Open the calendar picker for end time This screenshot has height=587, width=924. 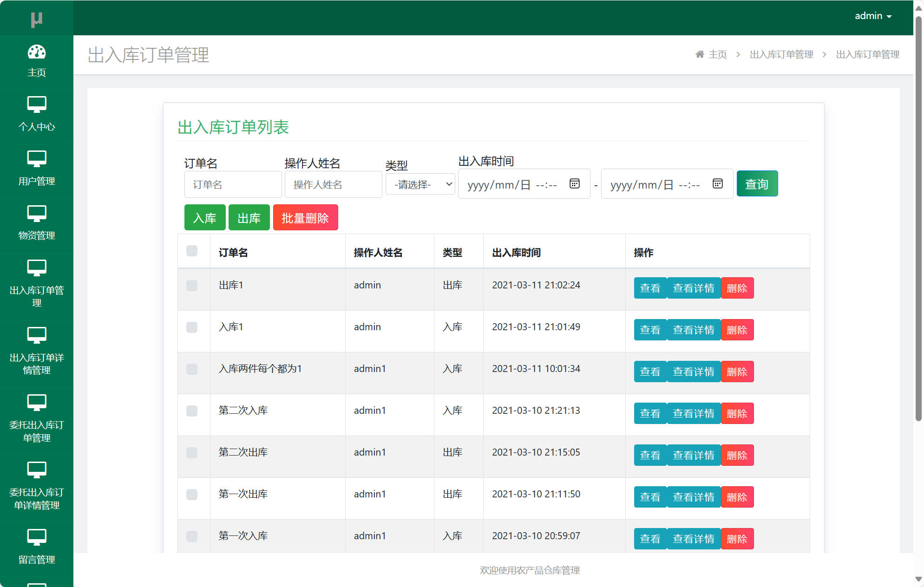(x=717, y=183)
